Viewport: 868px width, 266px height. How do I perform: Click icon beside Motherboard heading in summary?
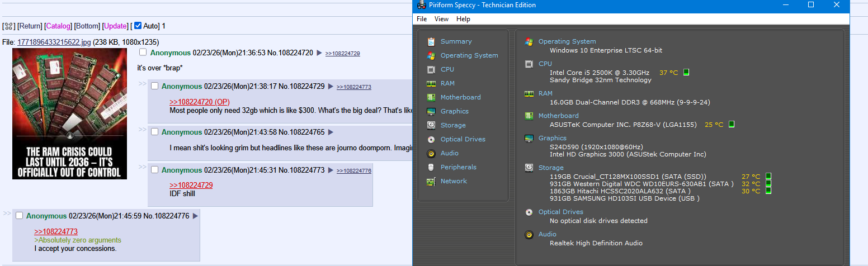[529, 116]
